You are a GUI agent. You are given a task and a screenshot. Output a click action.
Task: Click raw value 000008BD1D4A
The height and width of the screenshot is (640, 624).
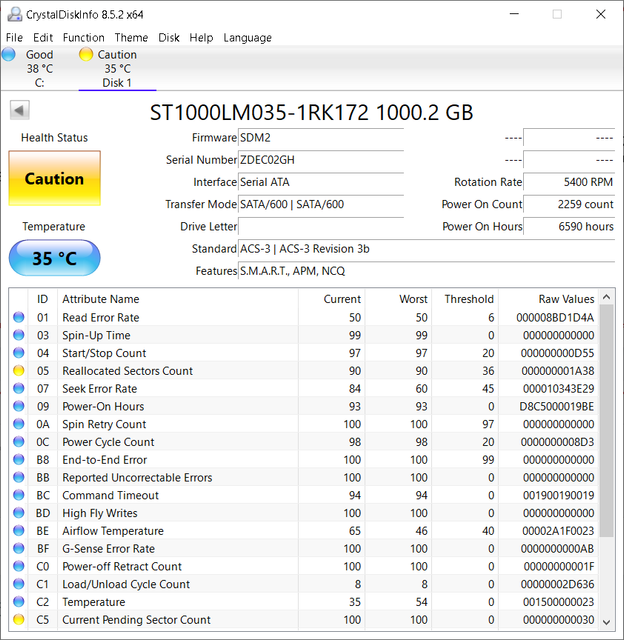555,318
